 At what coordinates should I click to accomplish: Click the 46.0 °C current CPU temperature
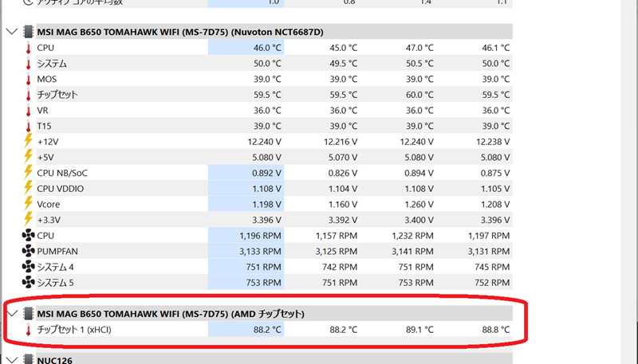[x=267, y=48]
